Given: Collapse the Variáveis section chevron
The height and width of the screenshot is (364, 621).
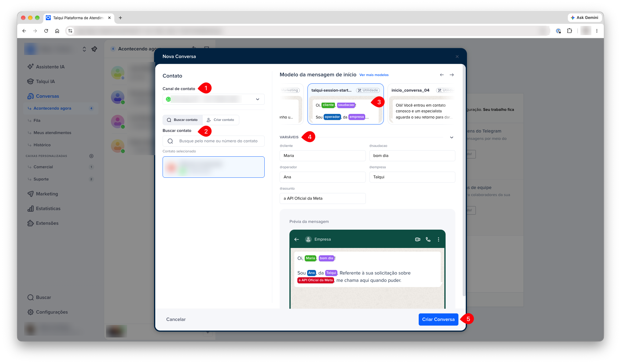Looking at the screenshot, I should [x=452, y=137].
